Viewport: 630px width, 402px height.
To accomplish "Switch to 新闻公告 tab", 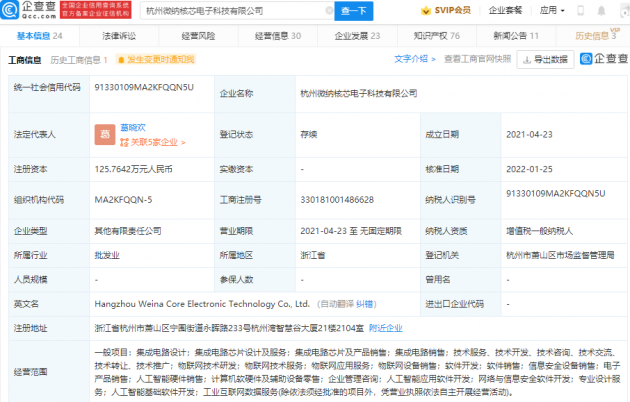I will (x=516, y=36).
